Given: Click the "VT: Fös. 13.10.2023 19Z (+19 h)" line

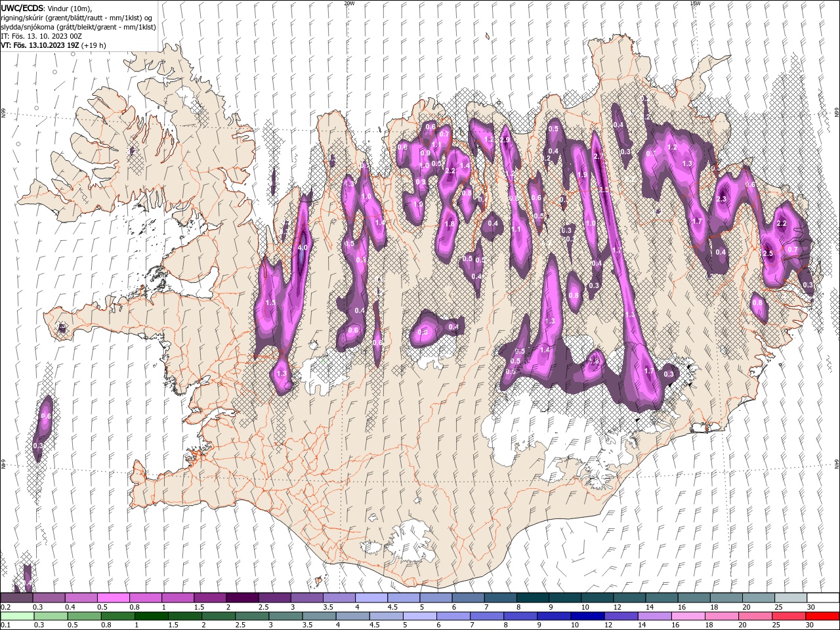Looking at the screenshot, I should tap(53, 45).
